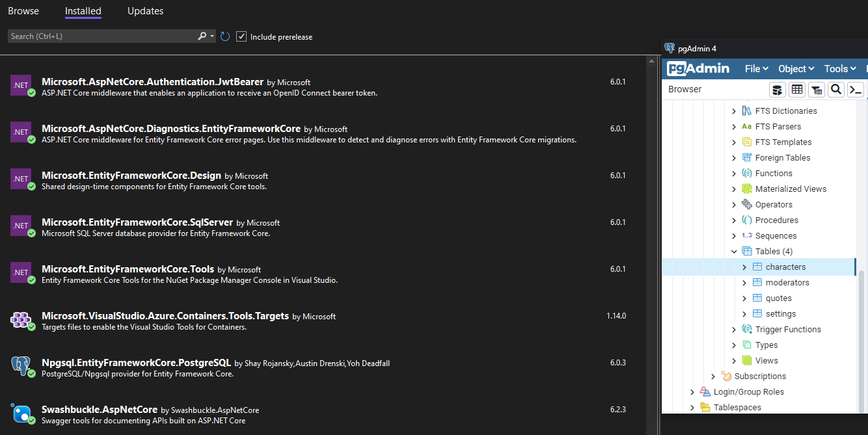Click the refresh icon beside the search box
868x435 pixels.
pos(224,36)
